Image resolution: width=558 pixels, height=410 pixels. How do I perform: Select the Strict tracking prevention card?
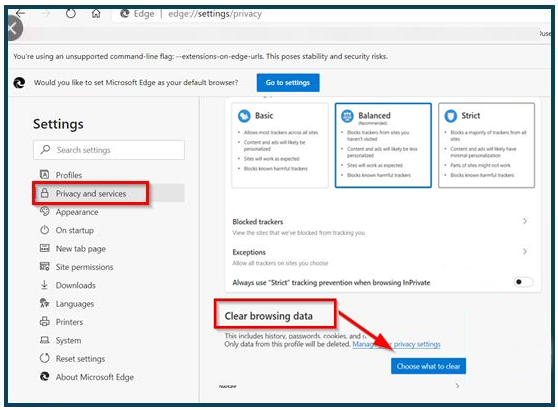[486, 145]
